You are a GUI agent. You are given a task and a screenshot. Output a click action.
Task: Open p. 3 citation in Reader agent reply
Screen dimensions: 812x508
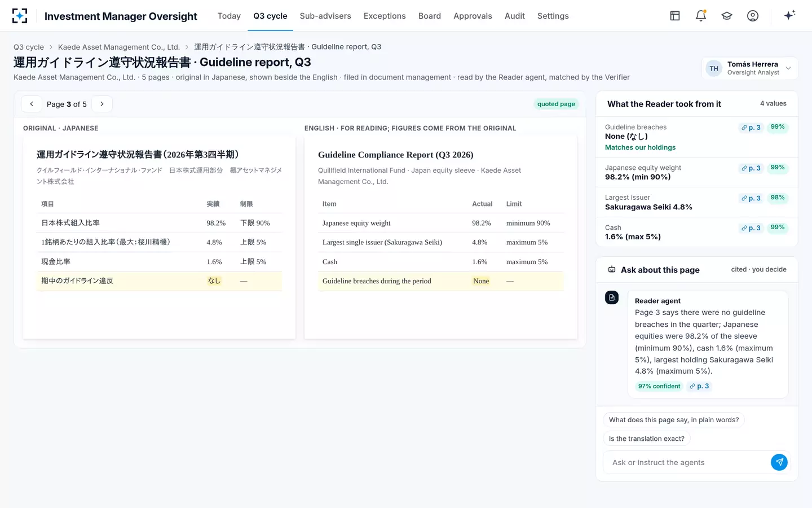pos(699,386)
